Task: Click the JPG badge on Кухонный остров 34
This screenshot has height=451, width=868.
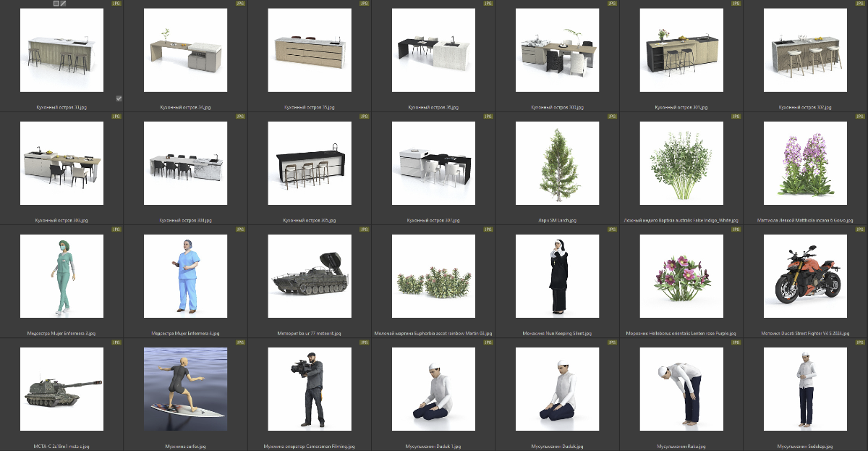Action: click(240, 4)
